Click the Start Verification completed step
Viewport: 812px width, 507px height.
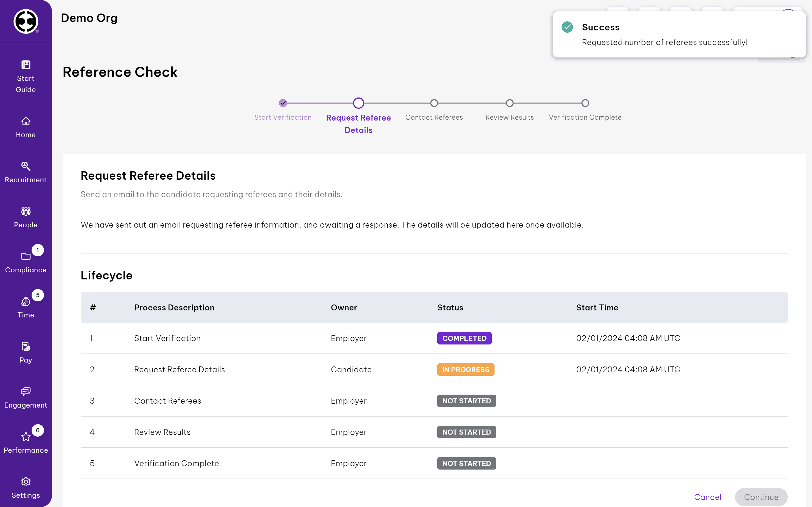click(x=283, y=103)
